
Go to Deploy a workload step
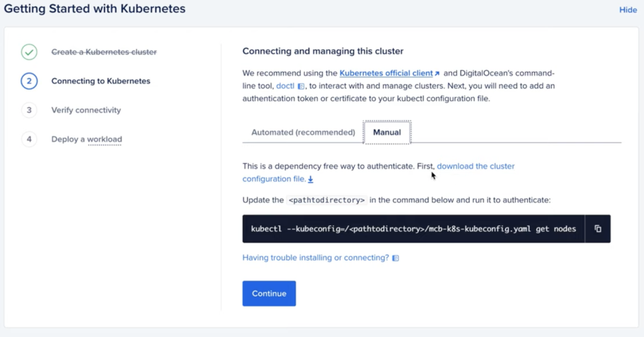click(87, 139)
